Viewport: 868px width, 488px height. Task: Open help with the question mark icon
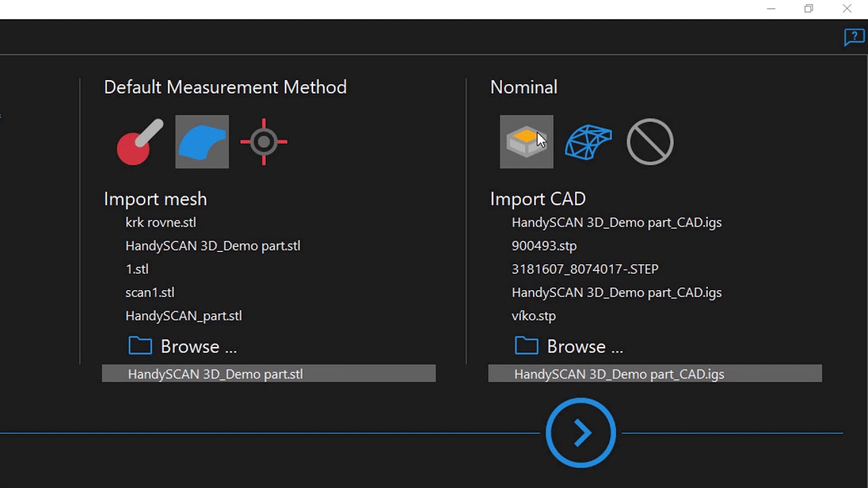853,37
